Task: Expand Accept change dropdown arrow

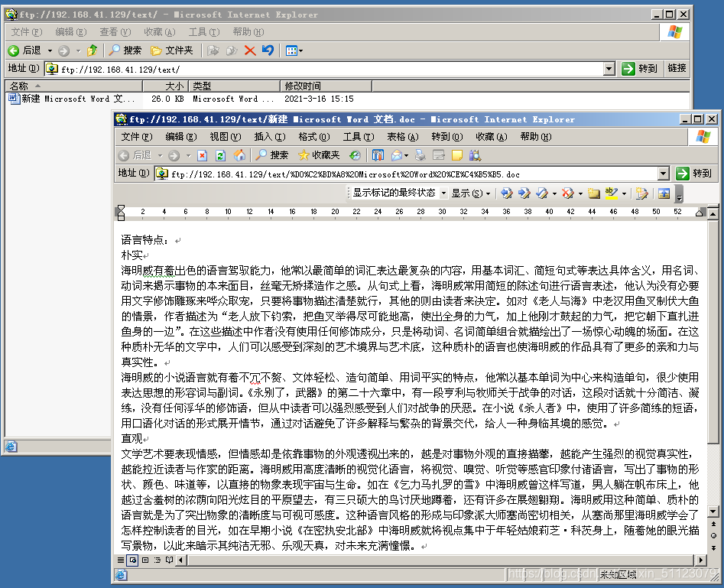Action: pos(554,193)
